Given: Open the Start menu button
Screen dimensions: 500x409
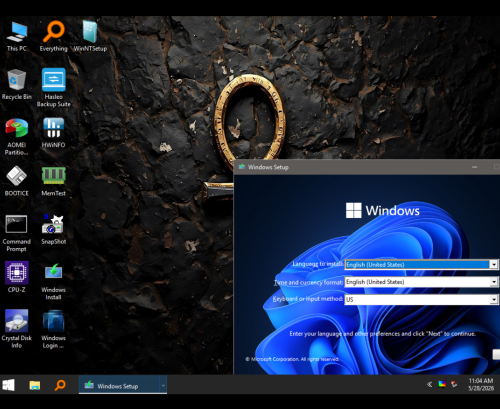Looking at the screenshot, I should 9,385.
